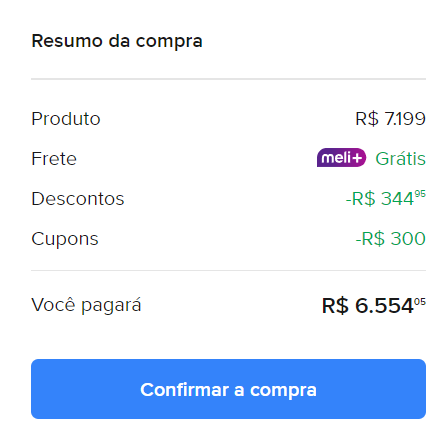Click the meli+ badge icon
Image resolution: width=446 pixels, height=442 pixels.
coord(341,158)
